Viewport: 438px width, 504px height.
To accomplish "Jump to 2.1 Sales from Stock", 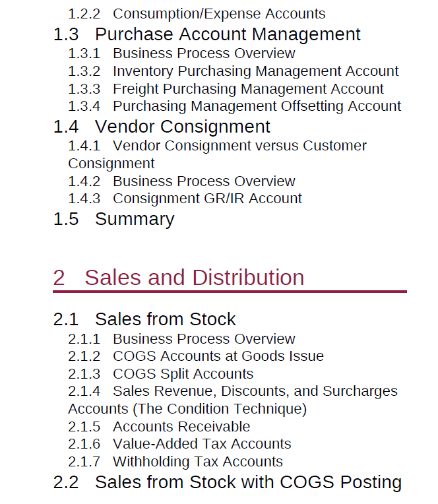I will [144, 319].
